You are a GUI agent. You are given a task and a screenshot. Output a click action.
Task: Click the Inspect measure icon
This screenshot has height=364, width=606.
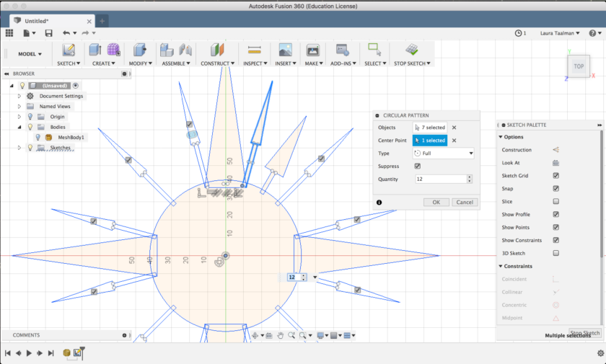(253, 50)
